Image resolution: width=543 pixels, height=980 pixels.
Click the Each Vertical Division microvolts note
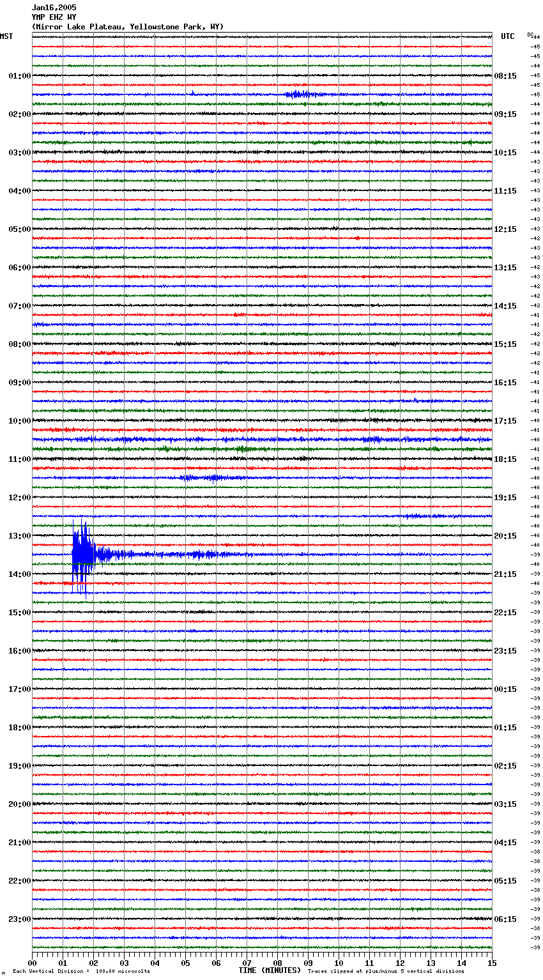click(x=81, y=971)
